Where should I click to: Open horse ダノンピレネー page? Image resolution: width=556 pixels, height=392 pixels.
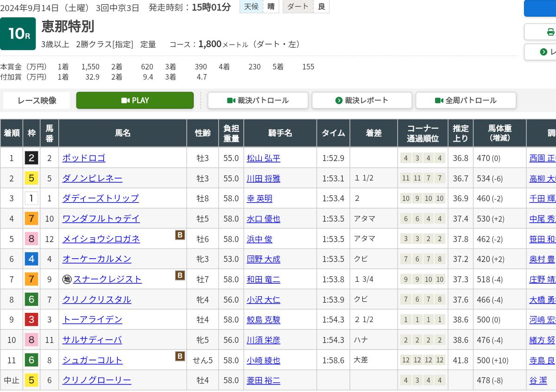92,178
